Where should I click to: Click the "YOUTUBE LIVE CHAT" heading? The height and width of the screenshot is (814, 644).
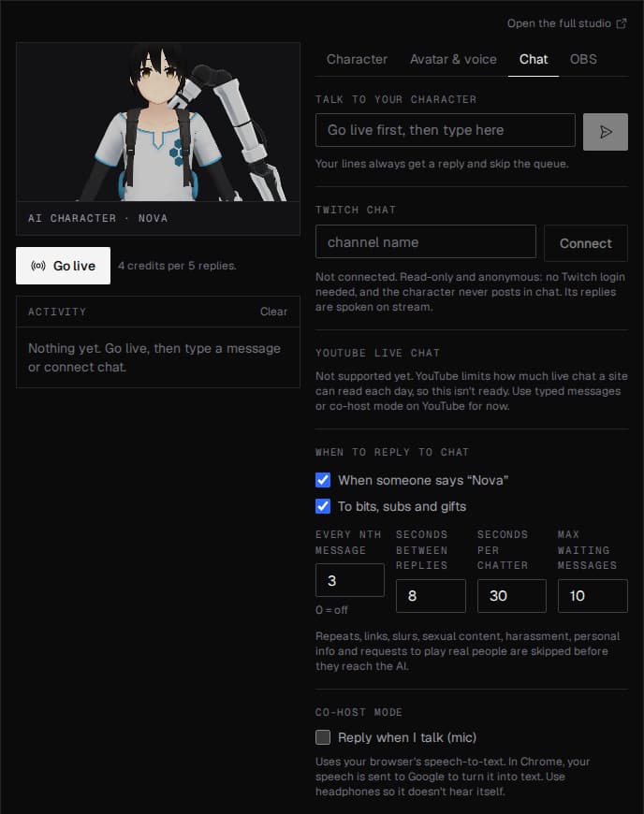click(377, 353)
